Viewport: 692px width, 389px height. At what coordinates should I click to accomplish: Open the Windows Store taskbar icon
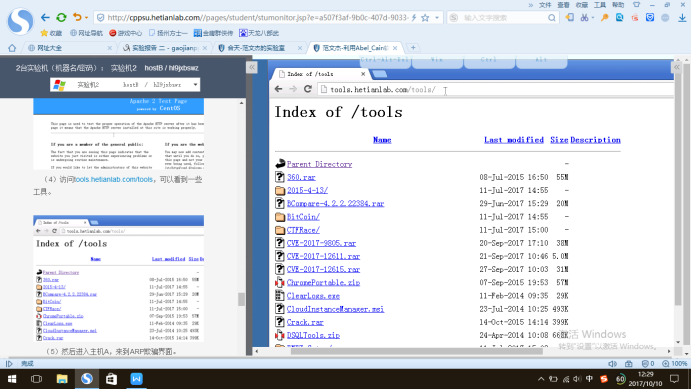click(111, 379)
